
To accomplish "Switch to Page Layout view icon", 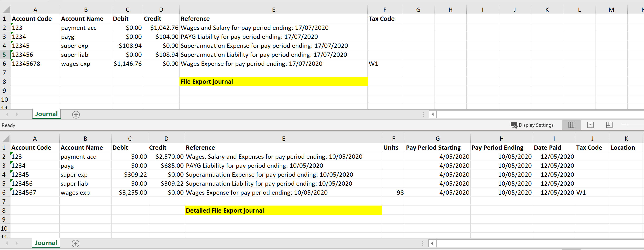I will tap(590, 125).
